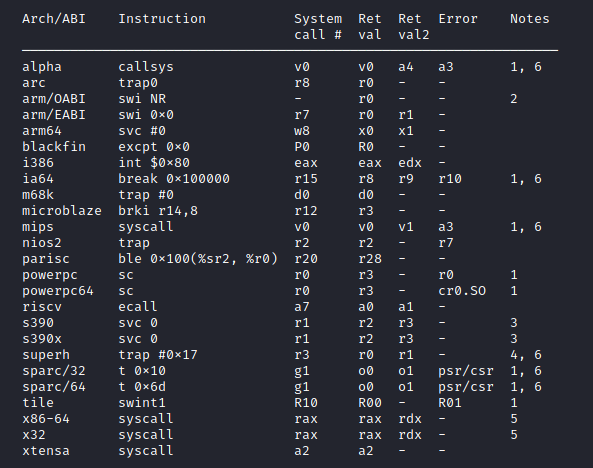The width and height of the screenshot is (593, 468).
Task: Click 'trap #0x17' in the superh row
Action: (158, 355)
